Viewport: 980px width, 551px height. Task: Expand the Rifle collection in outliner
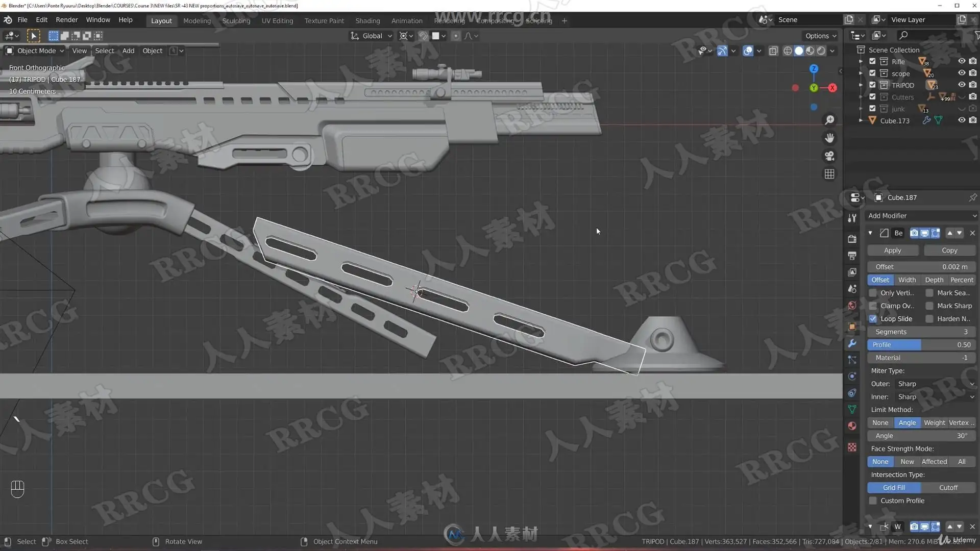click(x=861, y=61)
